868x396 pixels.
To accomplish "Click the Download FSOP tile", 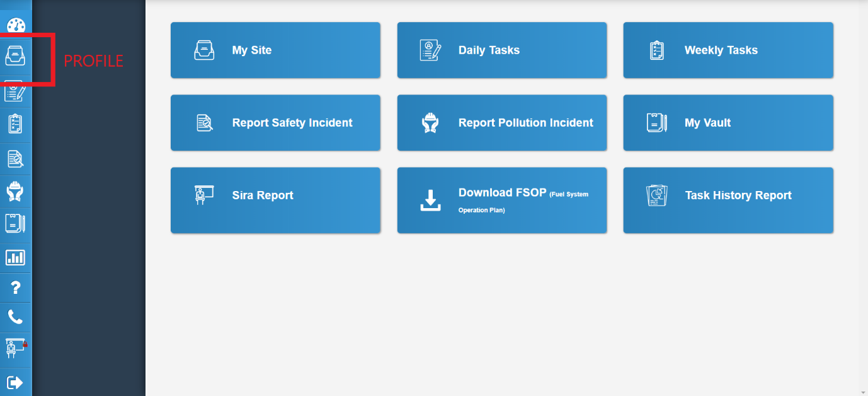I will 501,200.
